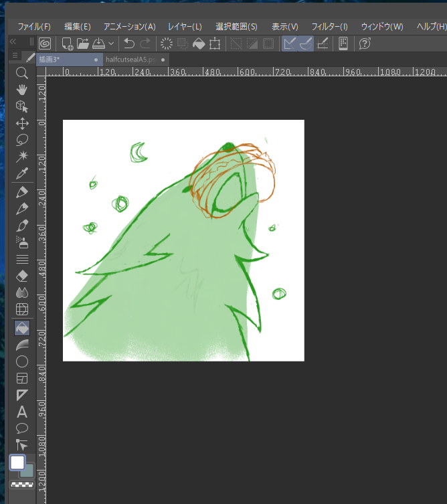Click the Fill icon in command bar
The image size is (447, 504).
pyautogui.click(x=199, y=44)
